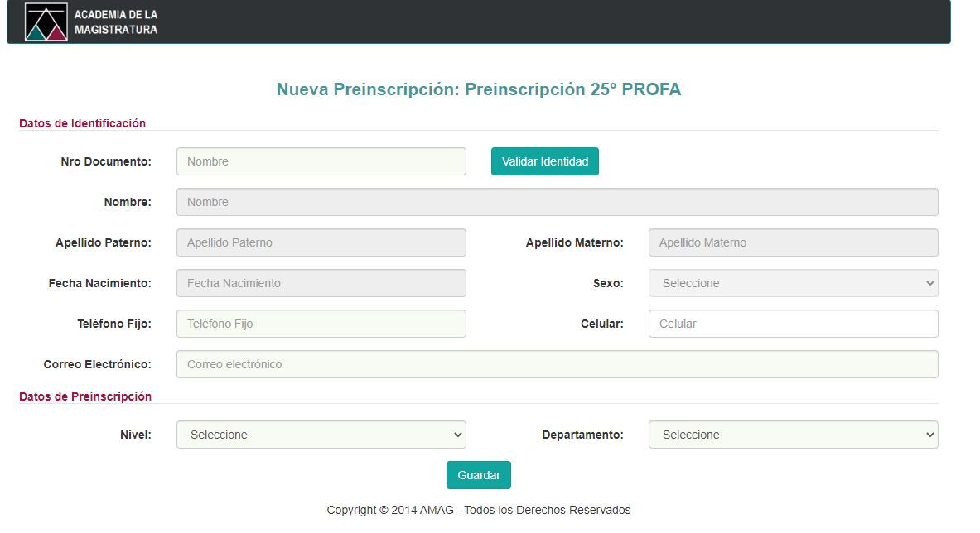This screenshot has height=533, width=980.
Task: Select the Apellido Materno field
Action: [793, 242]
